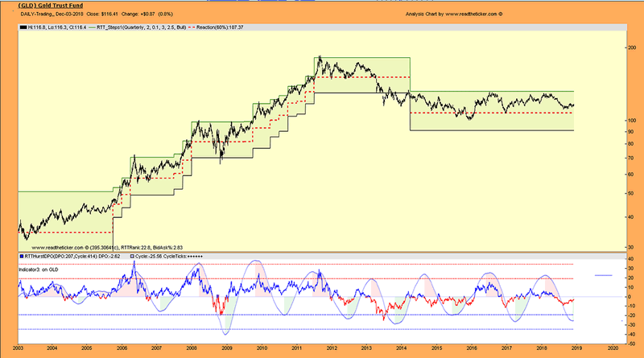Click the 100 price axis label
This screenshot has height=358, width=644.
(x=630, y=120)
